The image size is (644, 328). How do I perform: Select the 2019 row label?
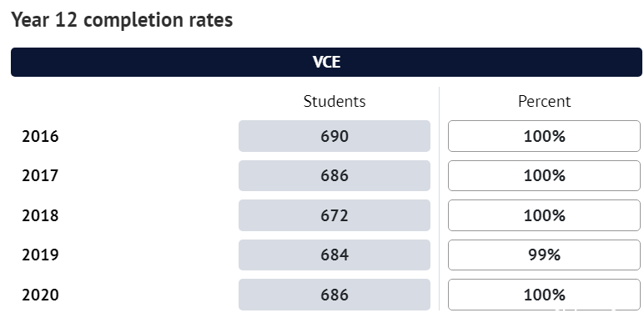click(x=40, y=255)
